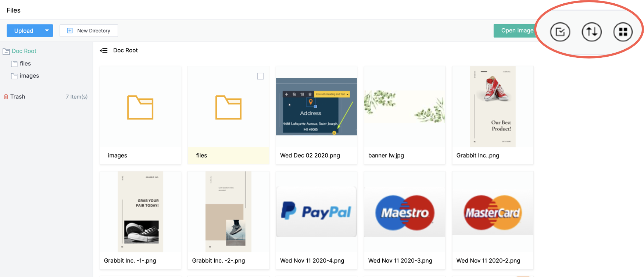Click the 'Grabbit Inc. -2-.png' file name

(218, 261)
